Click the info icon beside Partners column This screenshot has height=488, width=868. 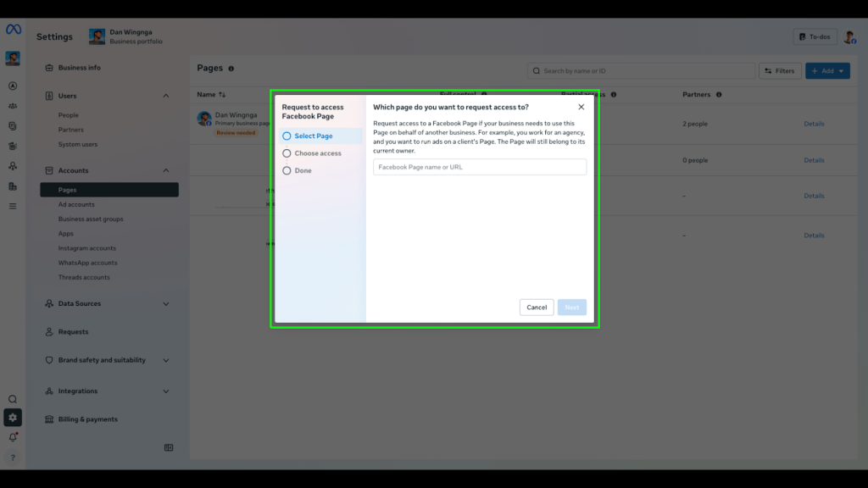[719, 95]
